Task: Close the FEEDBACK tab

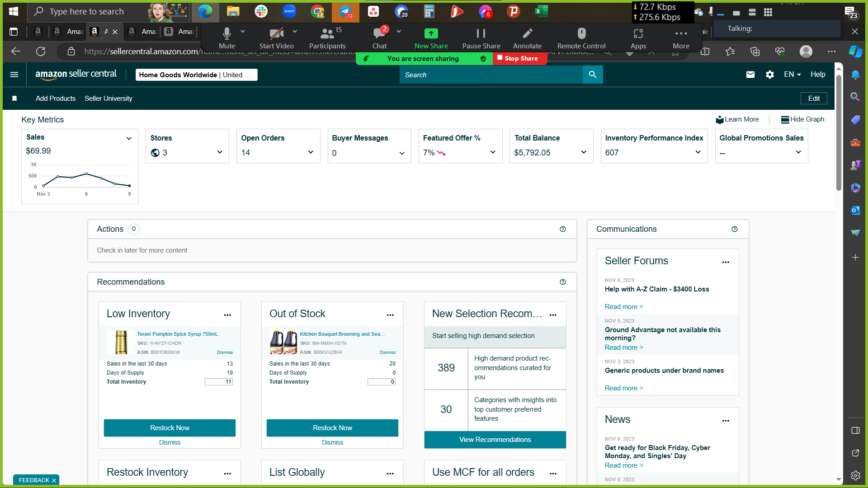Action: [54, 480]
